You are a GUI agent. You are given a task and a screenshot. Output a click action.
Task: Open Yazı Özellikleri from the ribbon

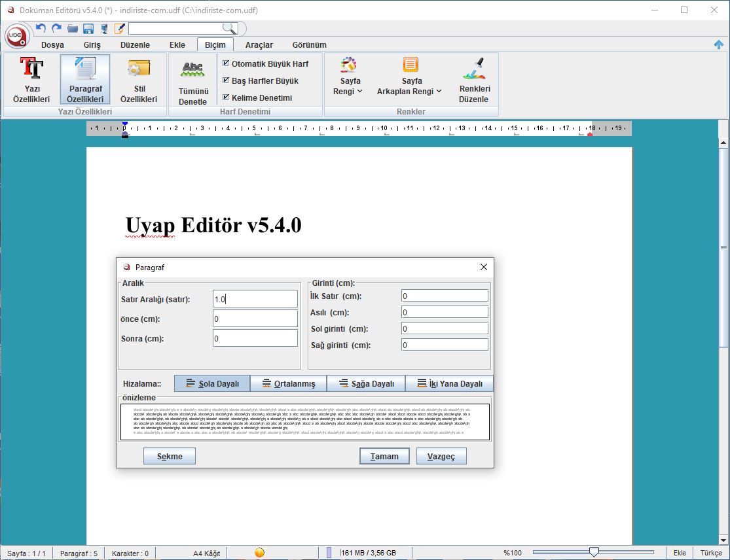pos(31,79)
